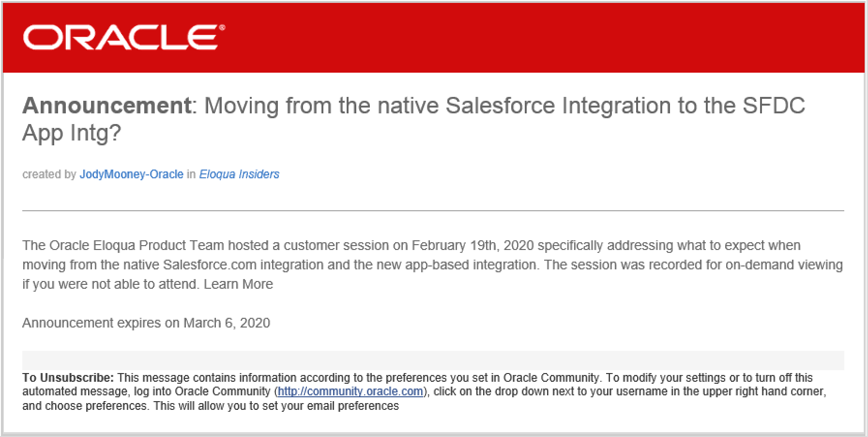This screenshot has width=868, height=437.
Task: Click the Learn More link
Action: point(238,284)
